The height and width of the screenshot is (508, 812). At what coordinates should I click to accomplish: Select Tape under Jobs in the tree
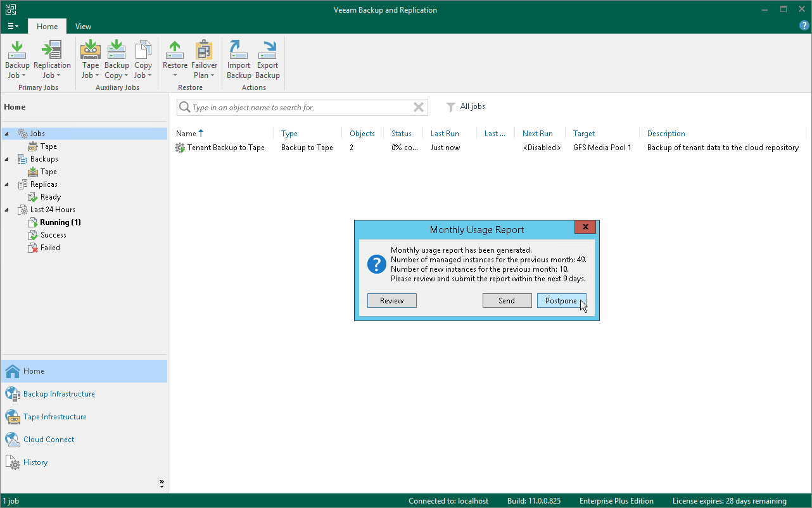pos(49,146)
